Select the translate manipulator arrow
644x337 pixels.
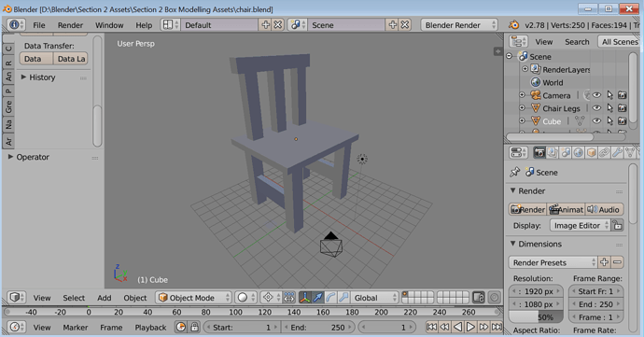coord(318,297)
